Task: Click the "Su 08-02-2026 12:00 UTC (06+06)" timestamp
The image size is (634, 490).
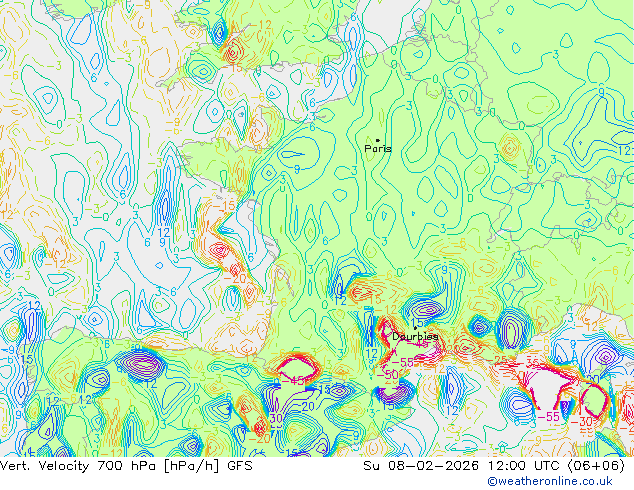Action: click(494, 466)
